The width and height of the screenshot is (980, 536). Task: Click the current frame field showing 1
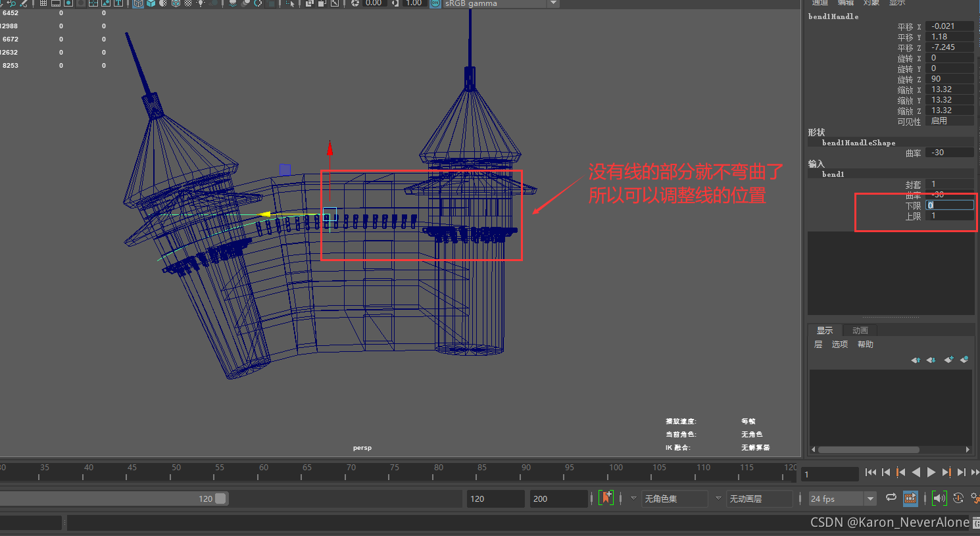830,474
